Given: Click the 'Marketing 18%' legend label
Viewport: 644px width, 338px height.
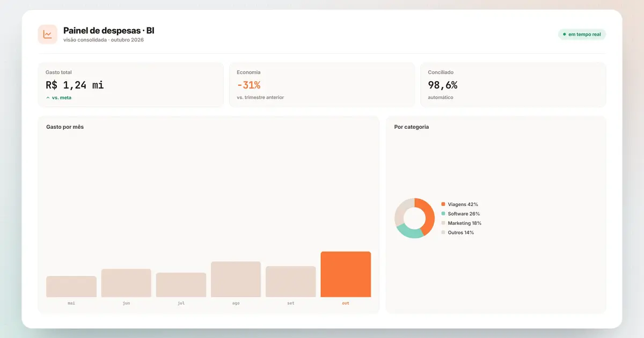Looking at the screenshot, I should 465,223.
